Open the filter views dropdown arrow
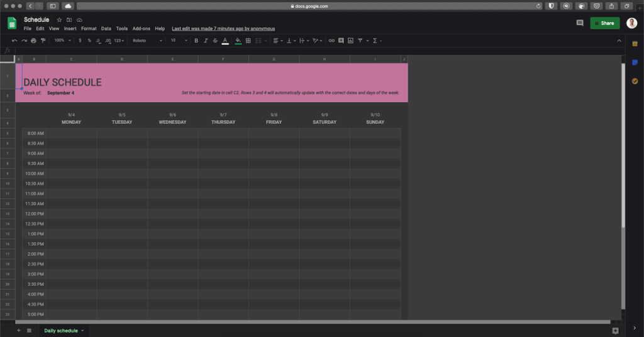 click(367, 41)
